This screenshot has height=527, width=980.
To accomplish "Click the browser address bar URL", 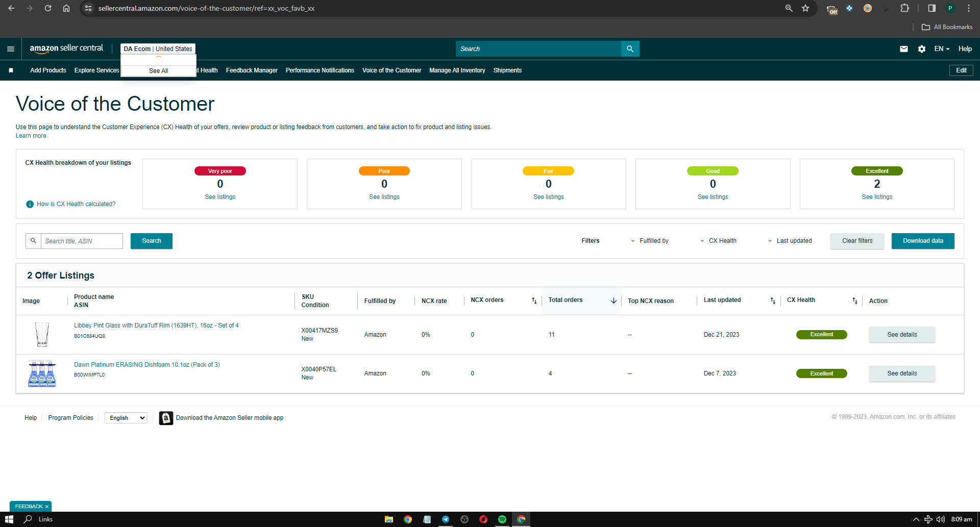I will [206, 8].
